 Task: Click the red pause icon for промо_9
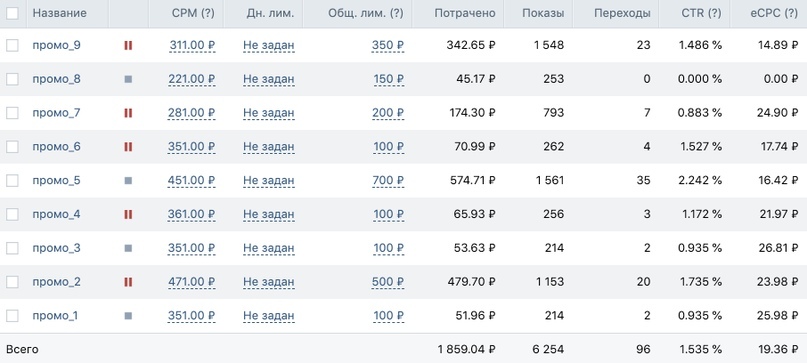coord(128,45)
